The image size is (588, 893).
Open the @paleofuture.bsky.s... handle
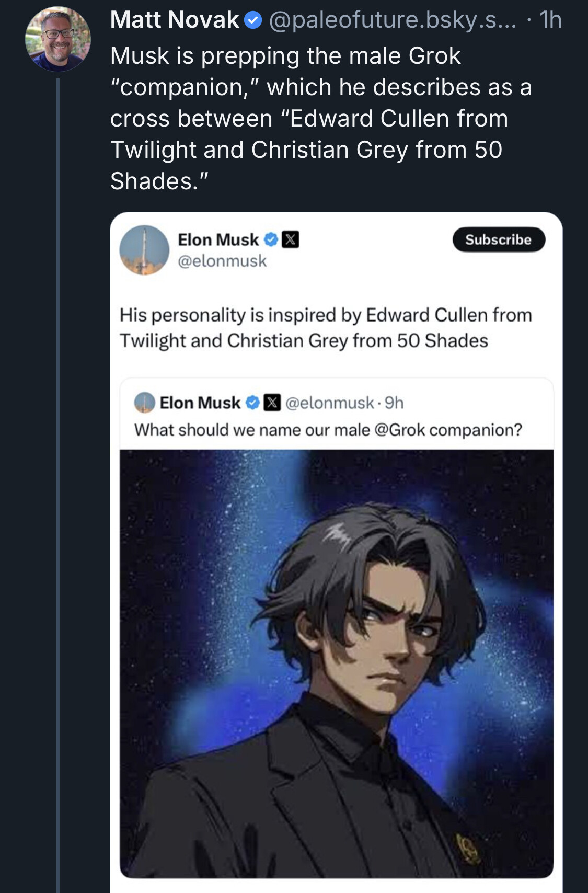coord(392,20)
